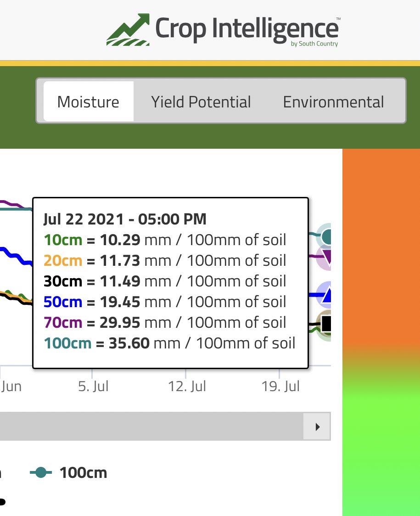Open the Yield Potential tab

coord(201,101)
